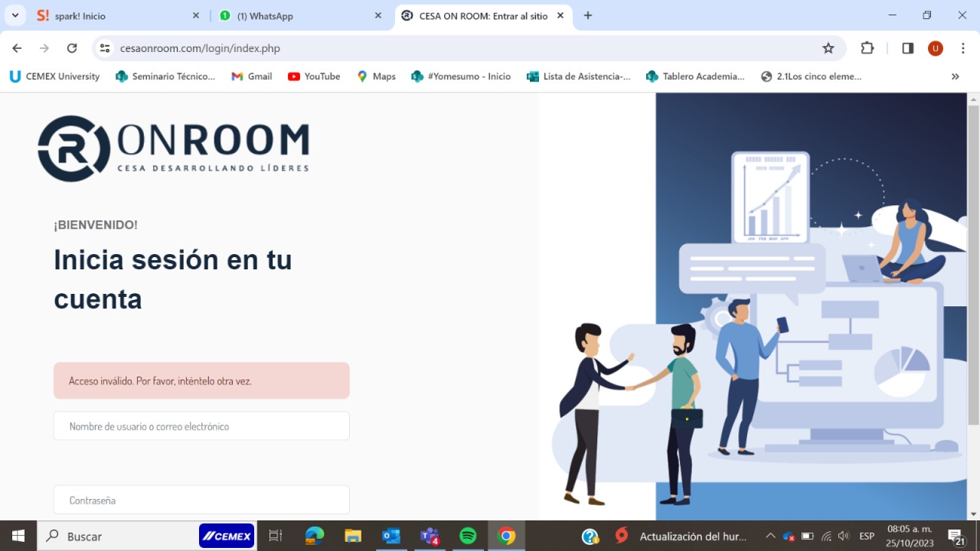Click the Contraseña password field
Image resolution: width=980 pixels, height=551 pixels.
(x=201, y=500)
